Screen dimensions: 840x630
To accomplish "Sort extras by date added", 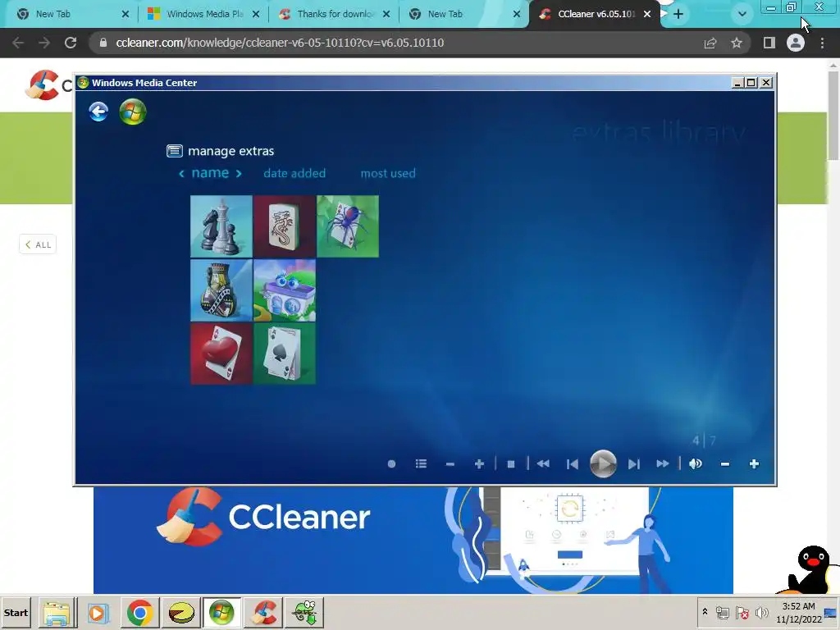I will (294, 173).
